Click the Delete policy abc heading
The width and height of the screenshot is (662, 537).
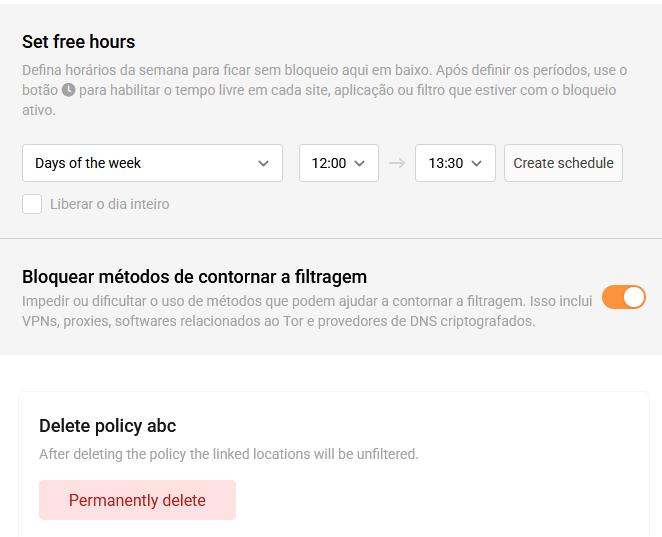107,426
